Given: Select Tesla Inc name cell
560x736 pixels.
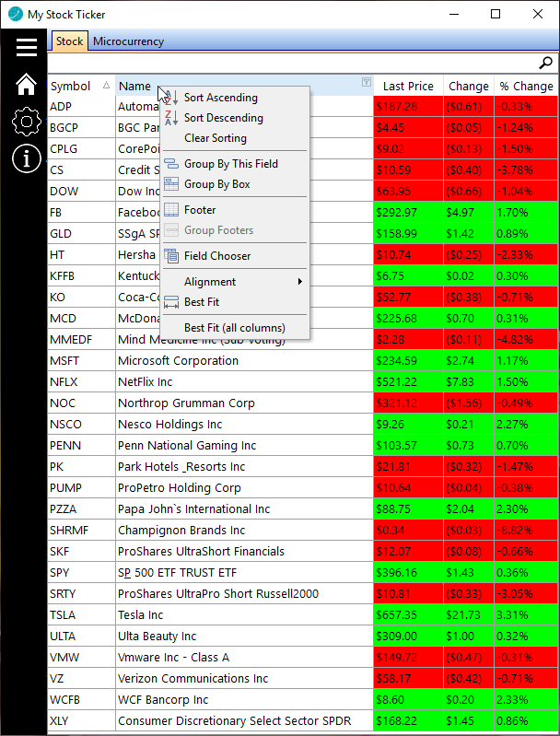Looking at the screenshot, I should pyautogui.click(x=245, y=615).
